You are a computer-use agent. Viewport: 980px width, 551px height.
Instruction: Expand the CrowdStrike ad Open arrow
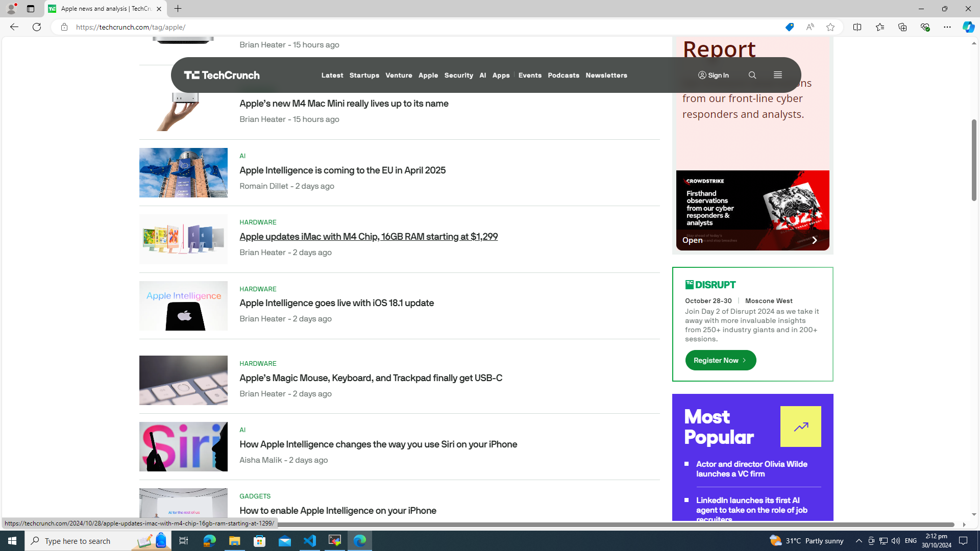tap(814, 240)
